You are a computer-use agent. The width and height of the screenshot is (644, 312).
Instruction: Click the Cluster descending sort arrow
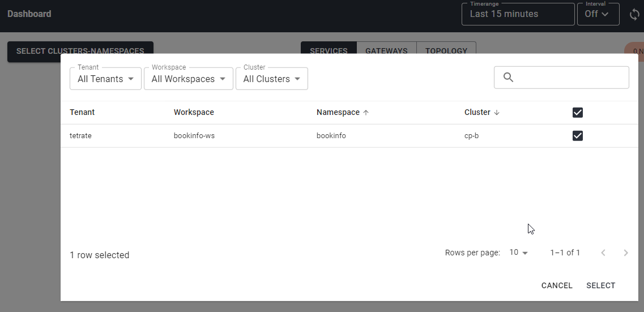(x=497, y=113)
